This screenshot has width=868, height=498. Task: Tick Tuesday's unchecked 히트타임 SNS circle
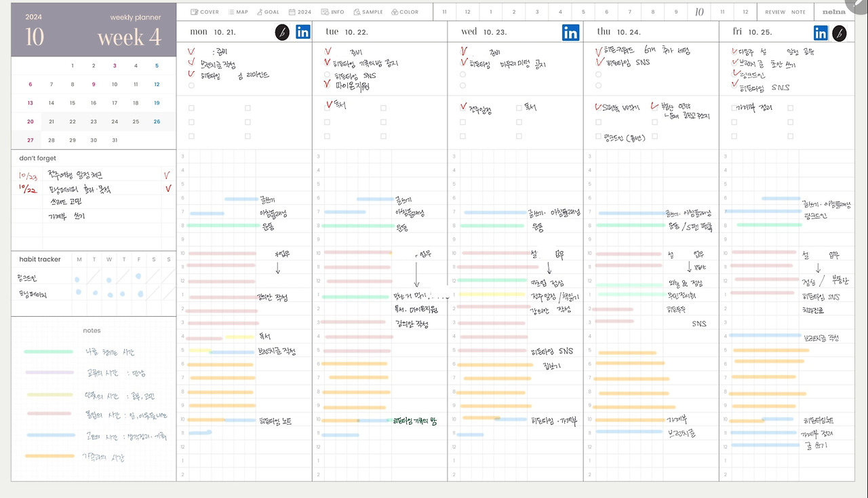tap(328, 75)
